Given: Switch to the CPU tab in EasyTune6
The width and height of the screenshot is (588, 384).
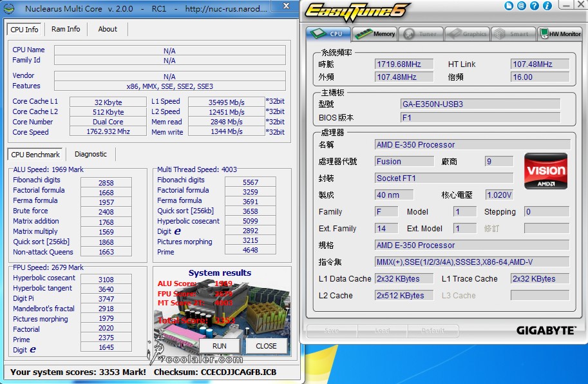Looking at the screenshot, I should point(328,34).
